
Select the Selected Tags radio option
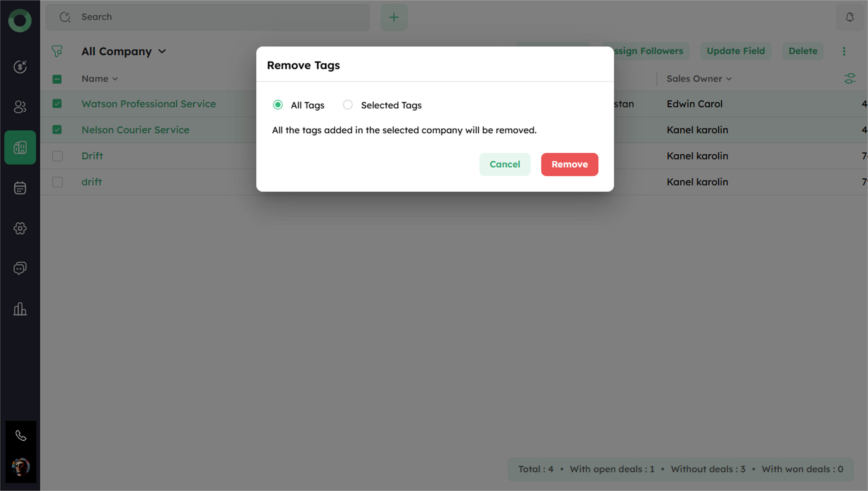coord(348,105)
